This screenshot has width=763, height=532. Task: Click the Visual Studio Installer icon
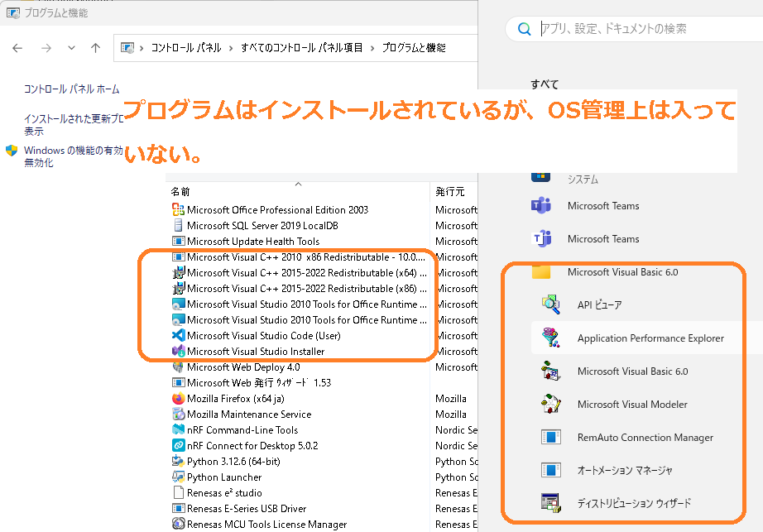[x=178, y=351]
